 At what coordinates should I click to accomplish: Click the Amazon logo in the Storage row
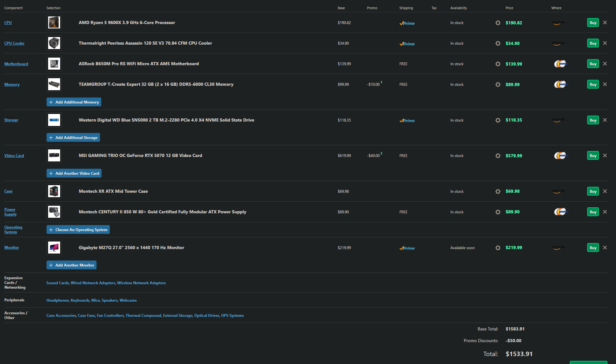[561, 120]
